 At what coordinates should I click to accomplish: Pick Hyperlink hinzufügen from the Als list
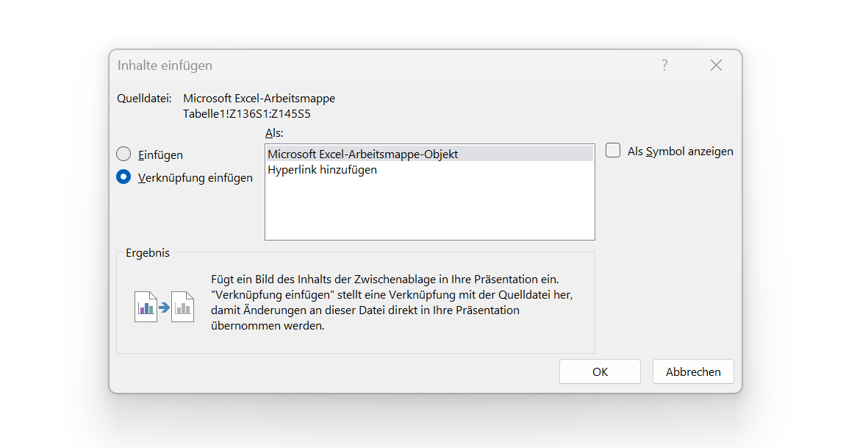click(x=429, y=169)
